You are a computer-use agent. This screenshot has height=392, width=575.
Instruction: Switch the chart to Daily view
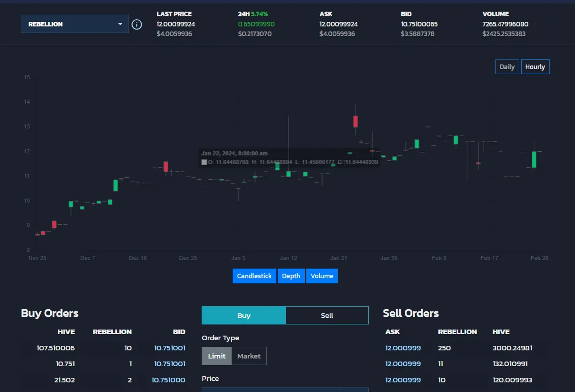click(507, 67)
